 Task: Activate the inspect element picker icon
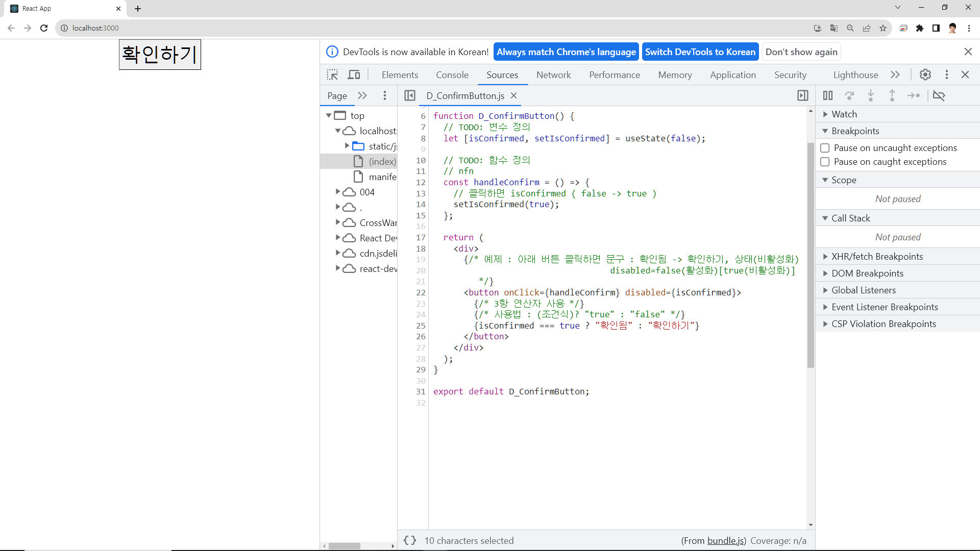(x=332, y=75)
